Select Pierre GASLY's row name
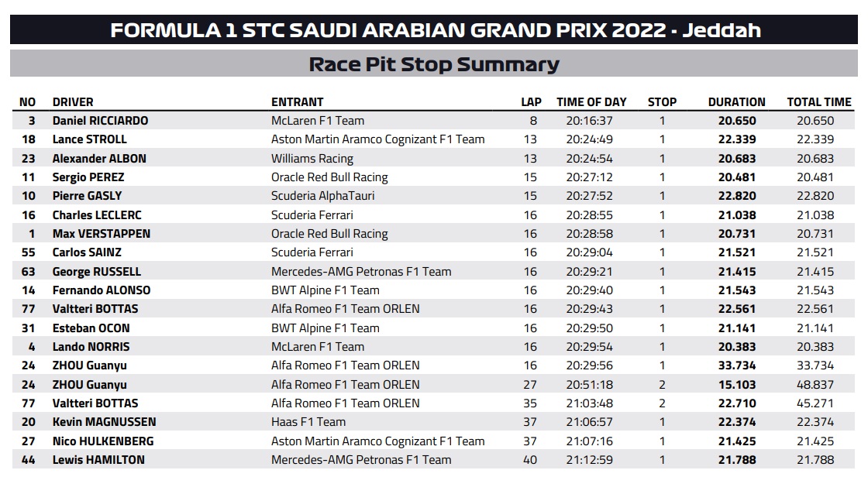 (87, 196)
